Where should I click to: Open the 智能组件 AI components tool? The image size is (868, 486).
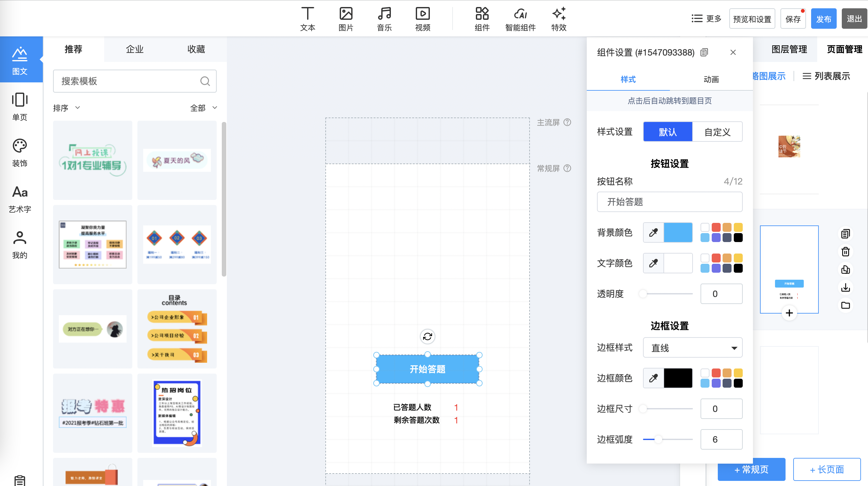coord(520,19)
